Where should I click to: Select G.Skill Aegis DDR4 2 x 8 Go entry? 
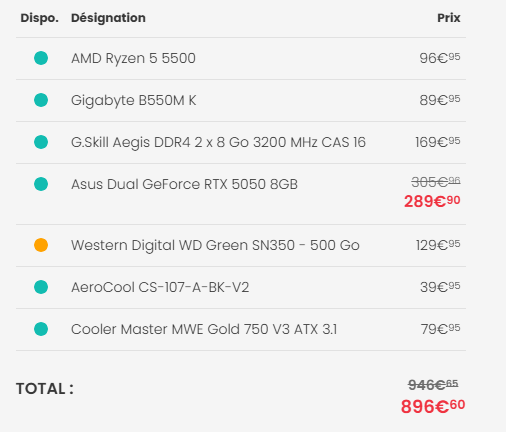click(218, 142)
